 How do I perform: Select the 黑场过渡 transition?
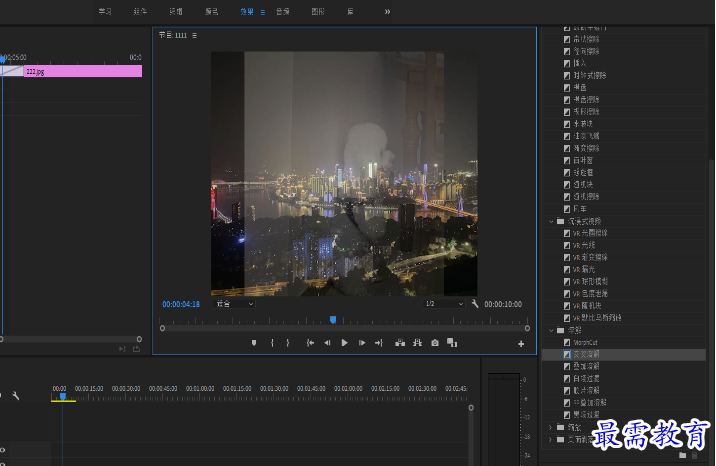pos(586,414)
